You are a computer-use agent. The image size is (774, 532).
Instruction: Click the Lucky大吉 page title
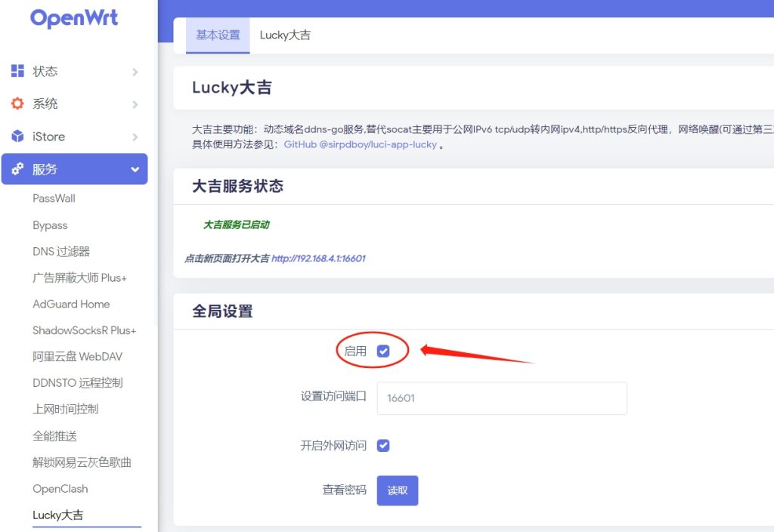tap(232, 88)
